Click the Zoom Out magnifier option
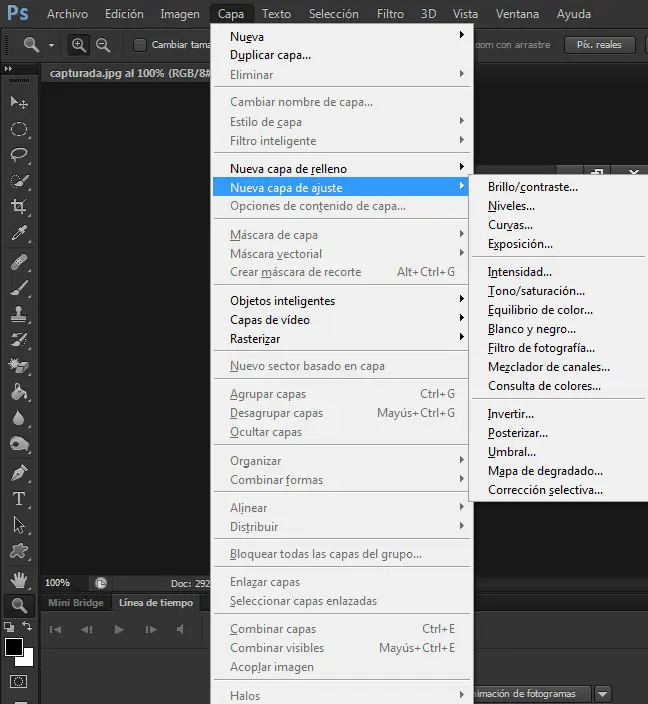Viewport: 648px width, 704px height. coord(103,45)
